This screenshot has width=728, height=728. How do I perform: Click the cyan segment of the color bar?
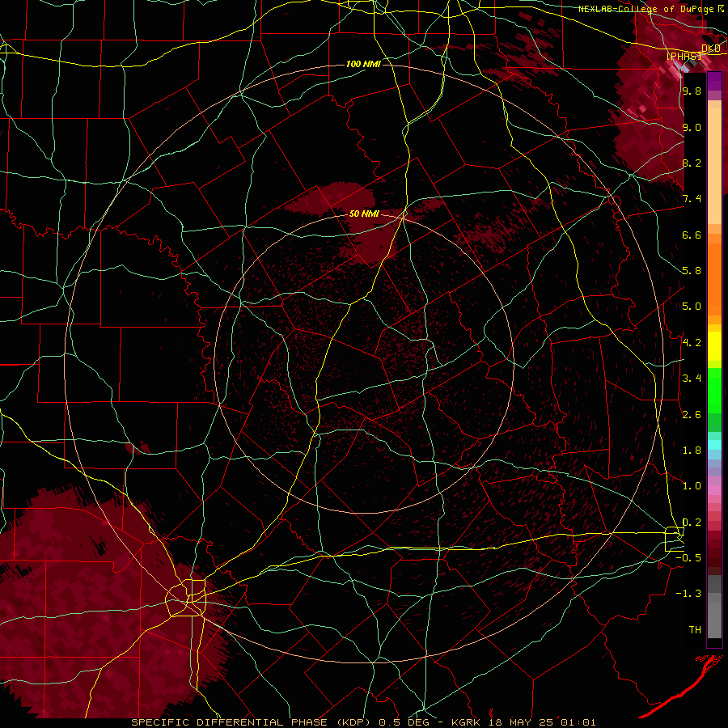714,445
